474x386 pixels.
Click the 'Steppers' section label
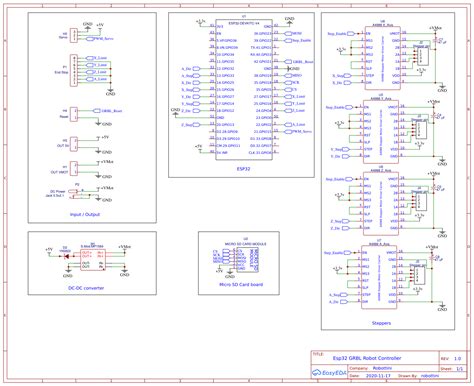coord(381,323)
